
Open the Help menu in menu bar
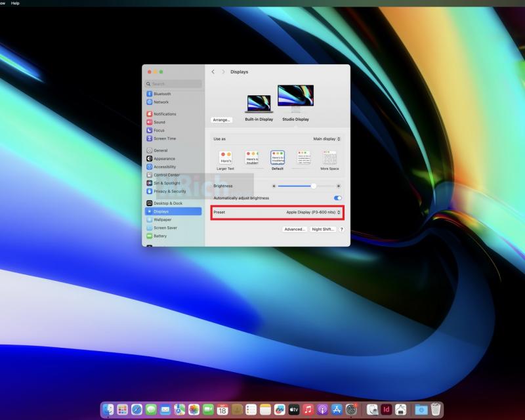click(x=15, y=3)
